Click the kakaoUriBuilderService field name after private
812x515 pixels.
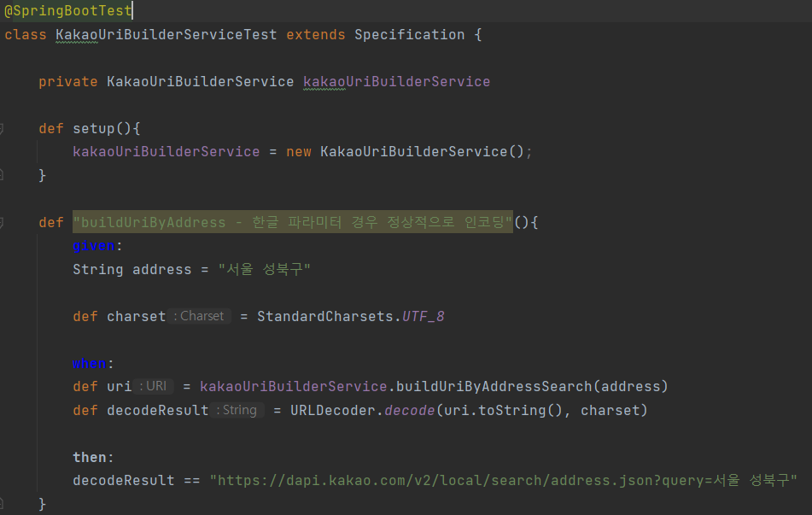[x=397, y=82]
